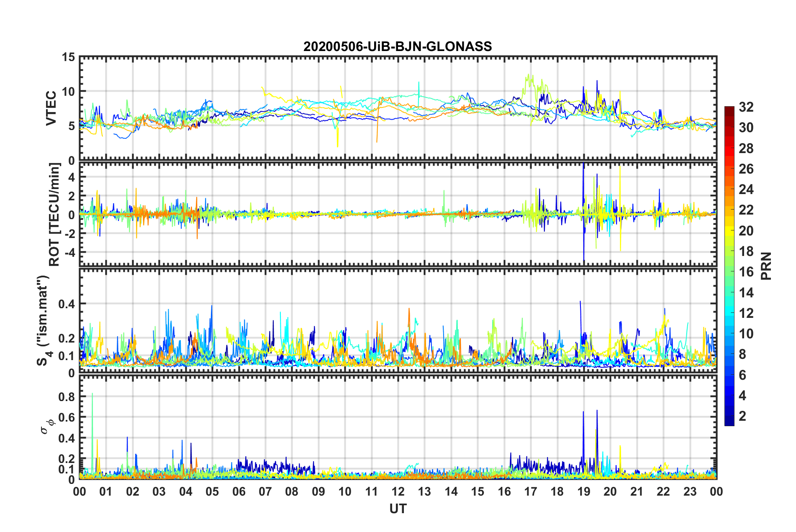Click VTEC y-tick label 15
796x532 pixels.
[x=69, y=57]
